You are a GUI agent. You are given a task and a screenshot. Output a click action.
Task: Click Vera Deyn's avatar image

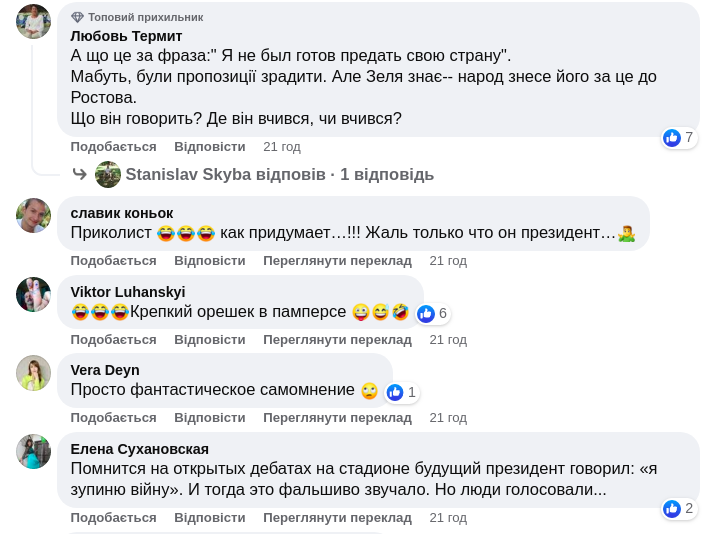pos(33,372)
